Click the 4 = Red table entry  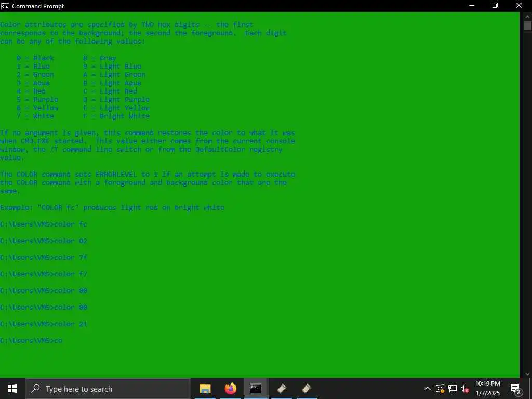point(31,91)
